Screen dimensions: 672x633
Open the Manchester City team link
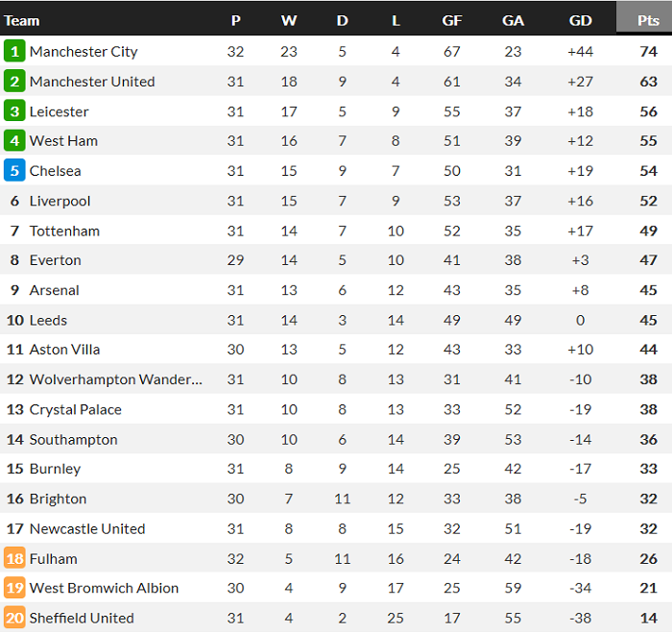pyautogui.click(x=84, y=52)
